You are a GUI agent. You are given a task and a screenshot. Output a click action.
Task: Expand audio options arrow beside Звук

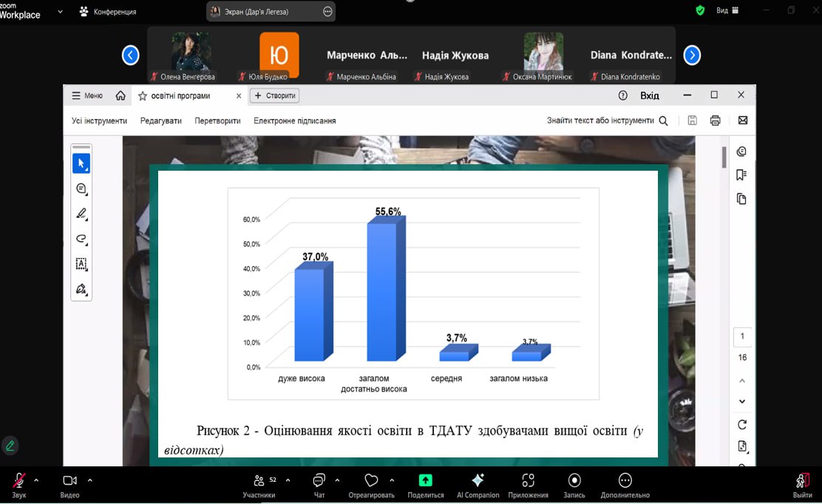click(36, 480)
